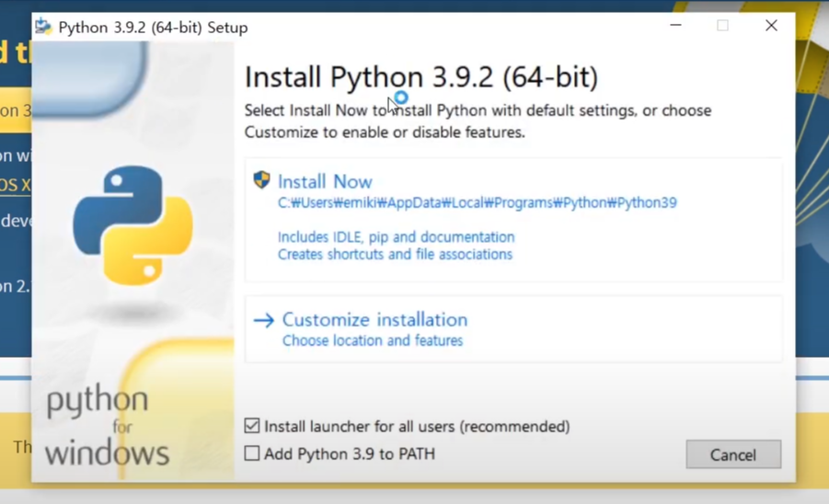Click 'Choose location and features' text

(x=373, y=340)
